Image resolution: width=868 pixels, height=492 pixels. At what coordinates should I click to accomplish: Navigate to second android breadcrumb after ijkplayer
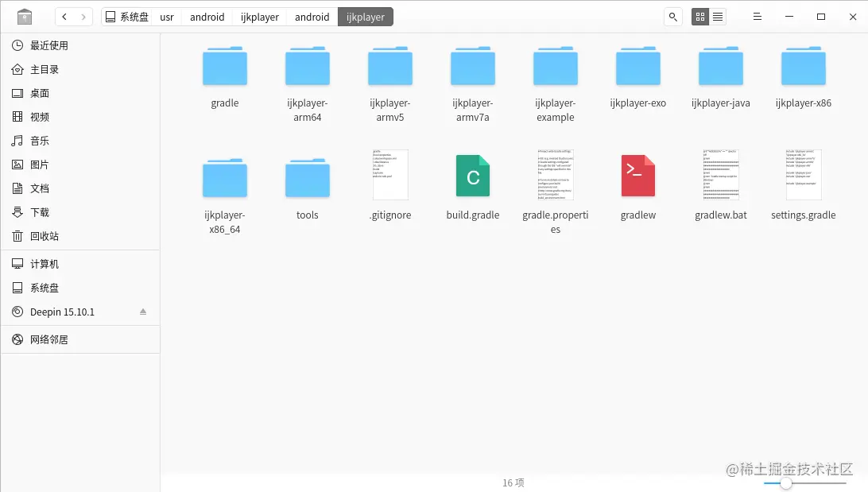click(x=312, y=17)
